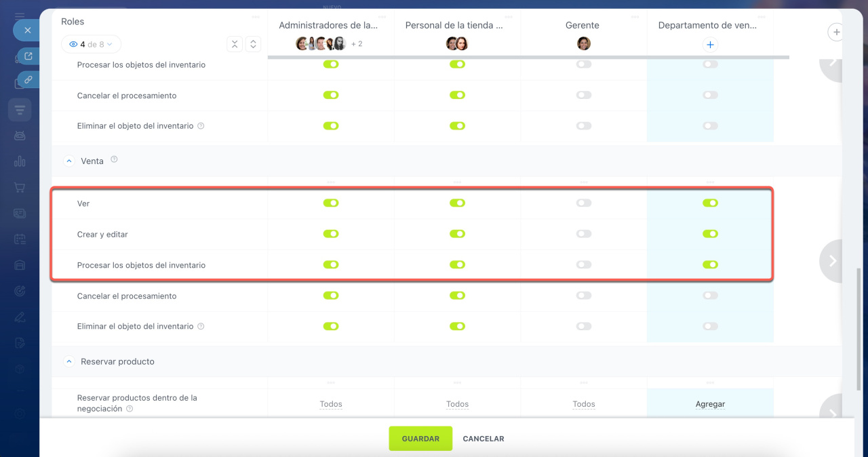Collapse the Venta section
The width and height of the screenshot is (868, 457).
[x=68, y=161]
